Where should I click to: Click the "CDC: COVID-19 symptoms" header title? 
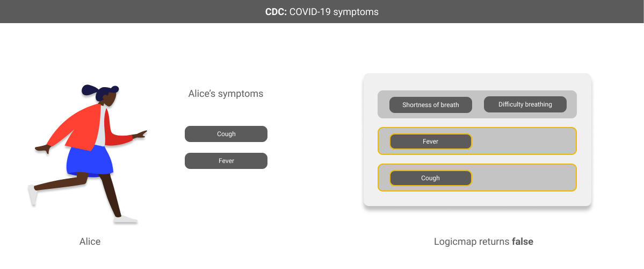click(x=322, y=12)
